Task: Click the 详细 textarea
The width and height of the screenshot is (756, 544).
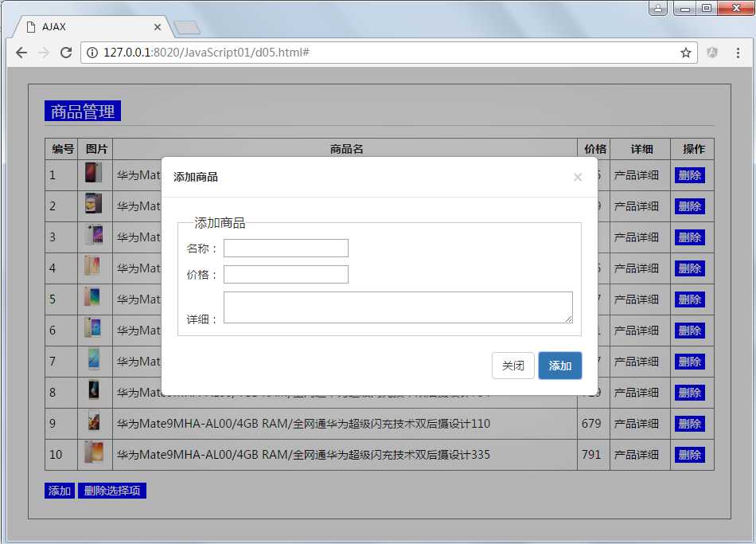Action: tap(398, 307)
